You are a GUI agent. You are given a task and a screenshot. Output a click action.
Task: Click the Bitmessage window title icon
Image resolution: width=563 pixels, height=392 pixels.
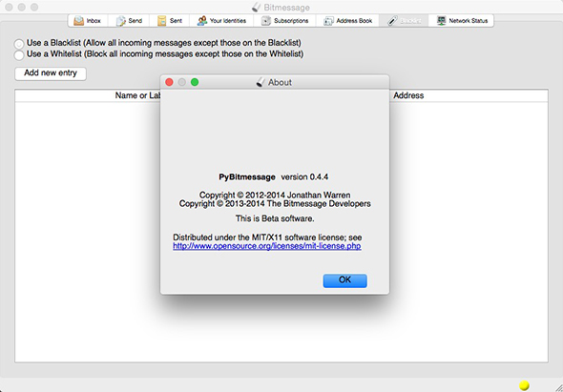[256, 8]
